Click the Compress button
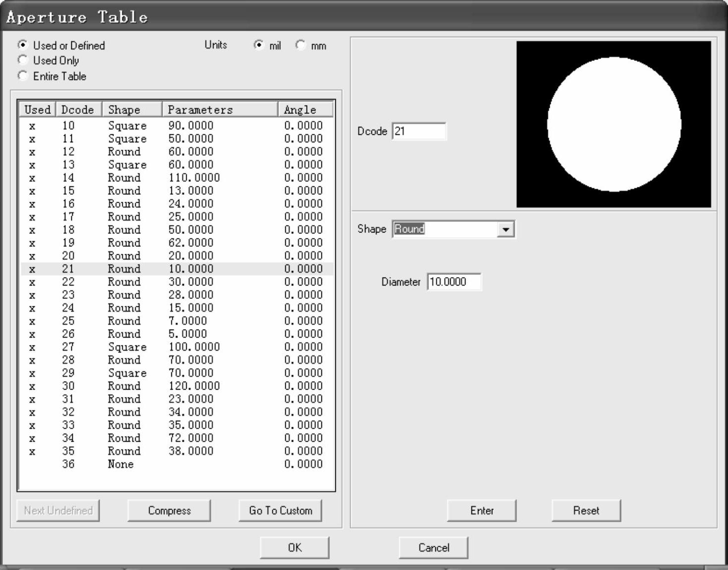This screenshot has width=728, height=570. 169,511
